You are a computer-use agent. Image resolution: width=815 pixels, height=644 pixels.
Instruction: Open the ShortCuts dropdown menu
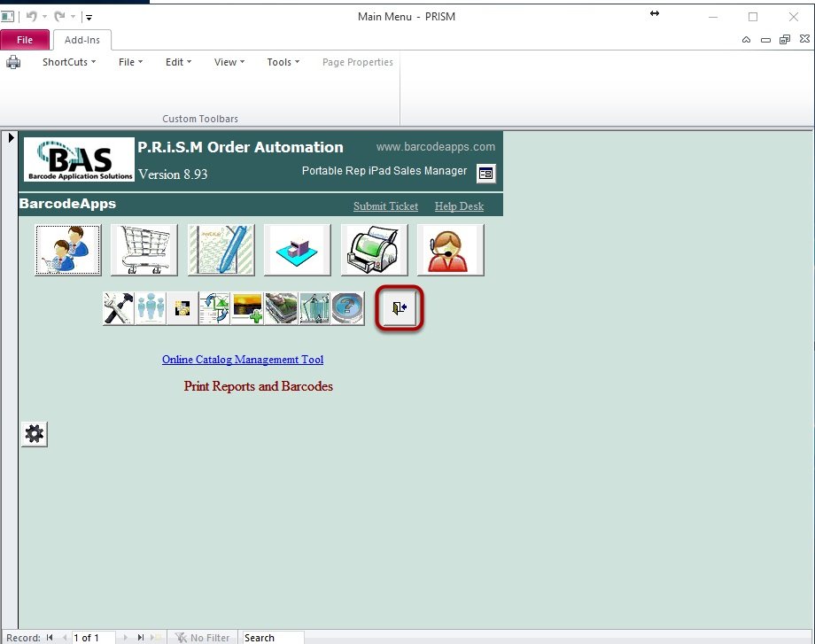(x=69, y=62)
